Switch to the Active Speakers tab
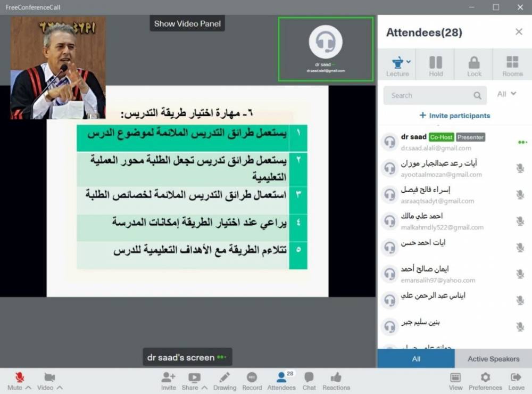 (493, 359)
